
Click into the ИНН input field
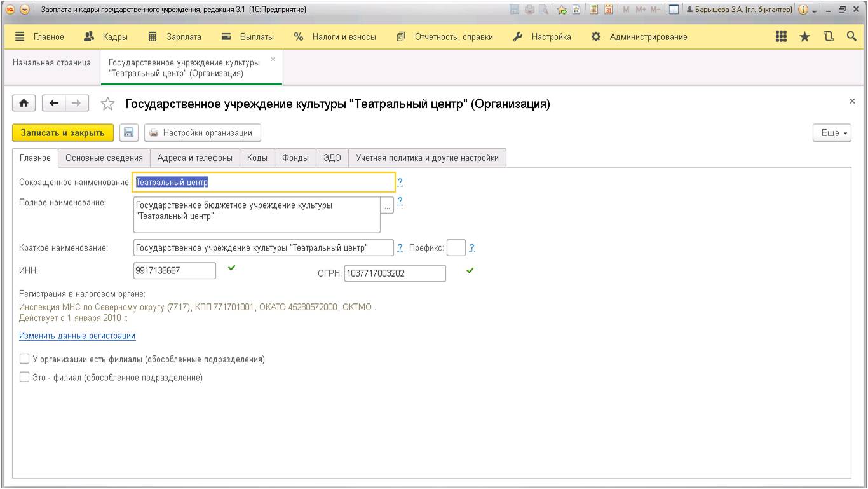pos(175,270)
